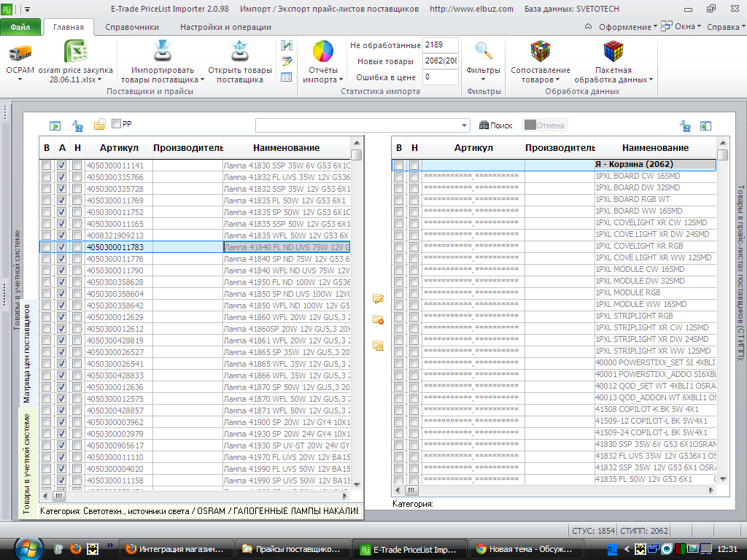Switch to Главная ribbon tab
The height and width of the screenshot is (560, 747).
[68, 27]
